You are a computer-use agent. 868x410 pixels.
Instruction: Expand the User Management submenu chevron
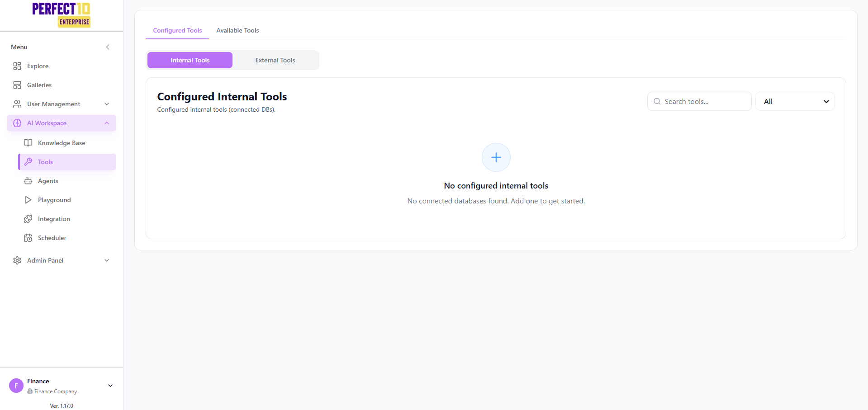107,104
